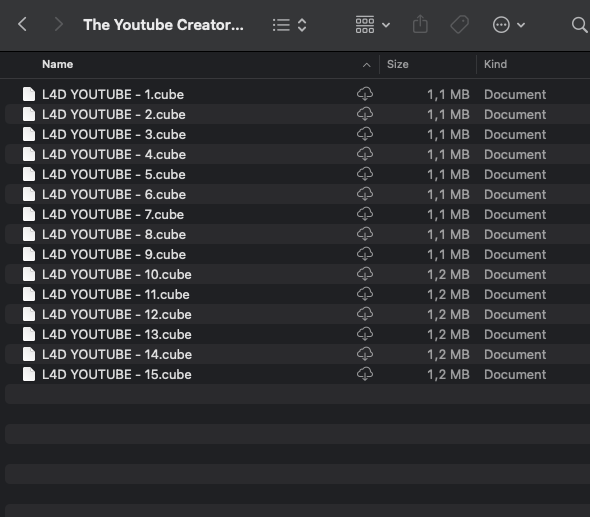590x517 pixels.
Task: Go back with the left chevron
Action: (23, 25)
